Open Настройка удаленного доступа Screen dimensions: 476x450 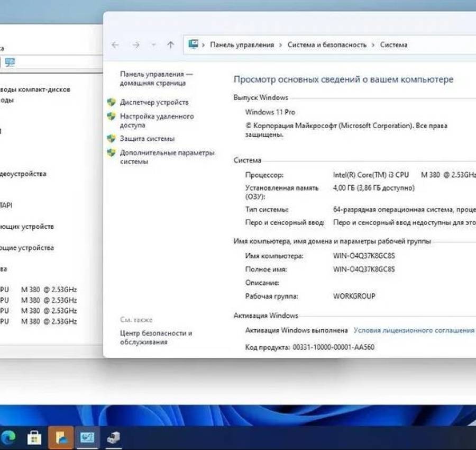pos(157,121)
